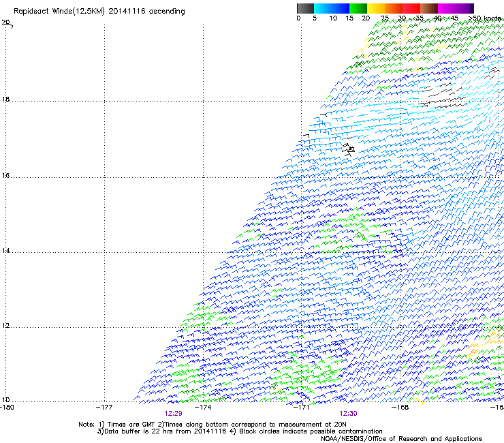The height and width of the screenshot is (443, 504).
Task: Click the cyan-to-blue 5-15 knots legend band
Action: point(332,8)
